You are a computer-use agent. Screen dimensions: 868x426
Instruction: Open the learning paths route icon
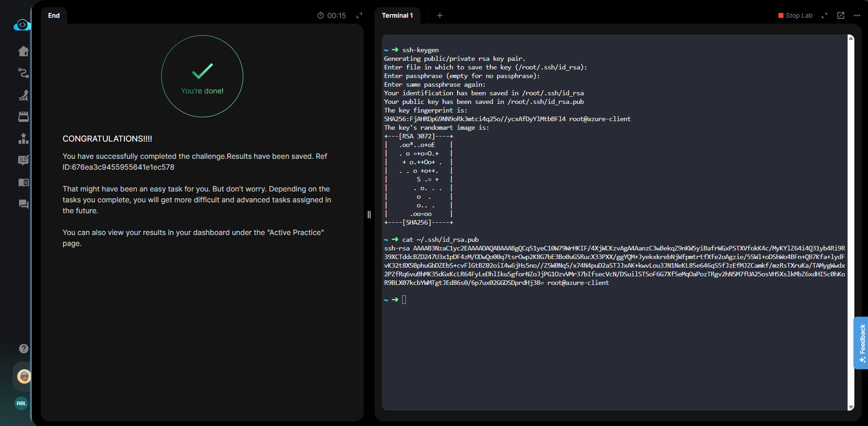click(24, 73)
